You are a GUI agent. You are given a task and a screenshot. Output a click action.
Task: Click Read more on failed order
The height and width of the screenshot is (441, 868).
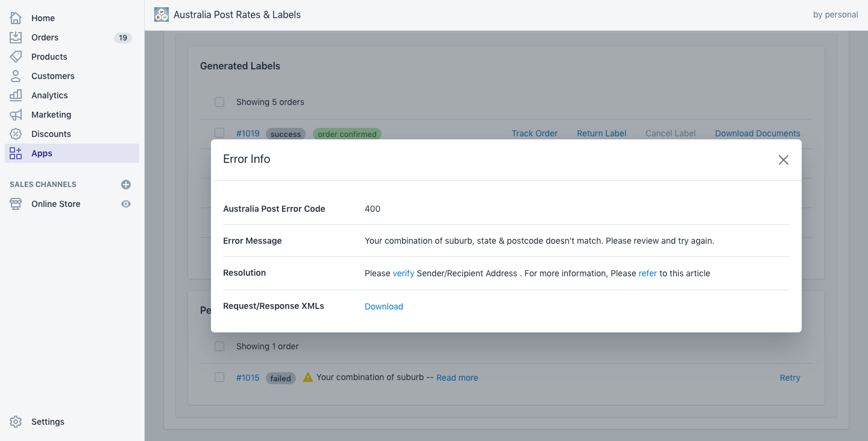click(x=457, y=378)
